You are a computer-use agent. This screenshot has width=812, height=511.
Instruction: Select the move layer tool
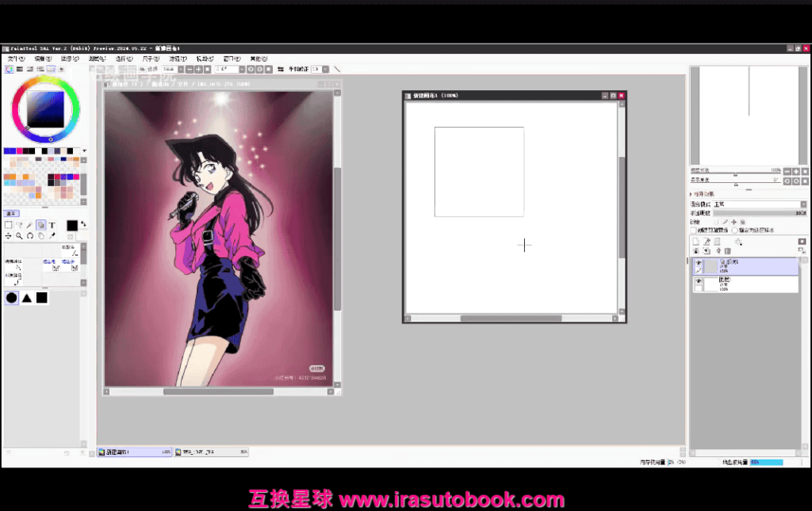pos(8,236)
